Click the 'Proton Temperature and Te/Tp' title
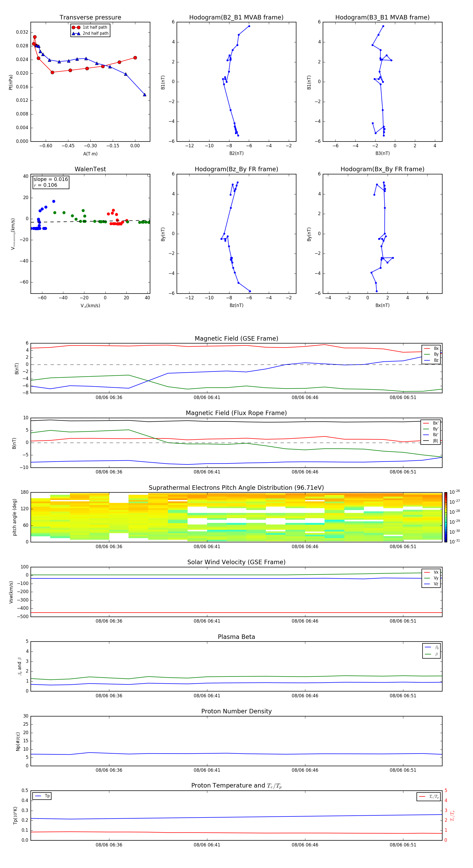The height and width of the screenshot is (868, 473). [236, 786]
